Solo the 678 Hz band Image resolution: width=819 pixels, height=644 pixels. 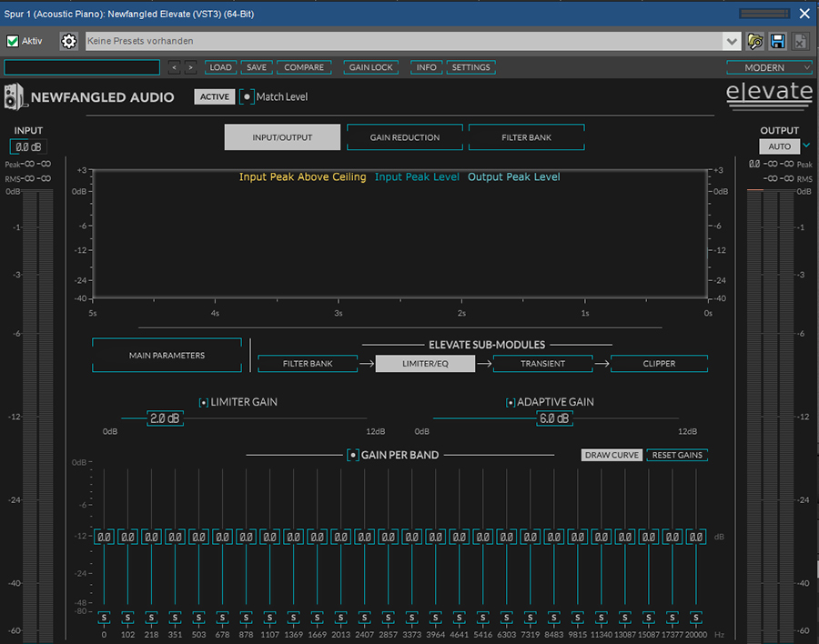(223, 618)
